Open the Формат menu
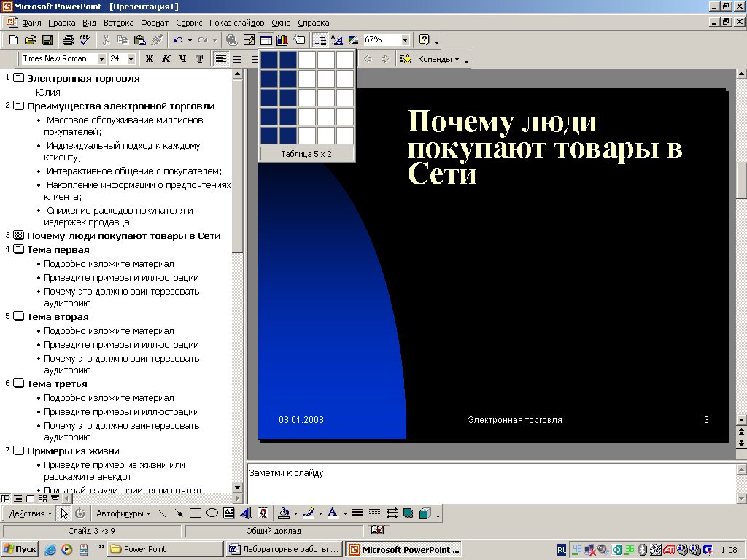The width and height of the screenshot is (747, 560). tap(155, 23)
